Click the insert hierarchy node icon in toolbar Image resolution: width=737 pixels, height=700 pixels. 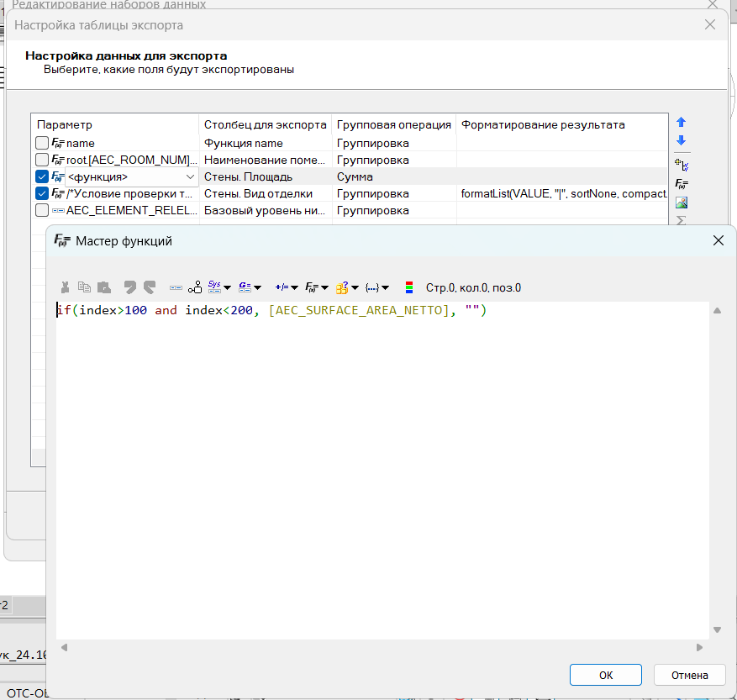pos(195,287)
